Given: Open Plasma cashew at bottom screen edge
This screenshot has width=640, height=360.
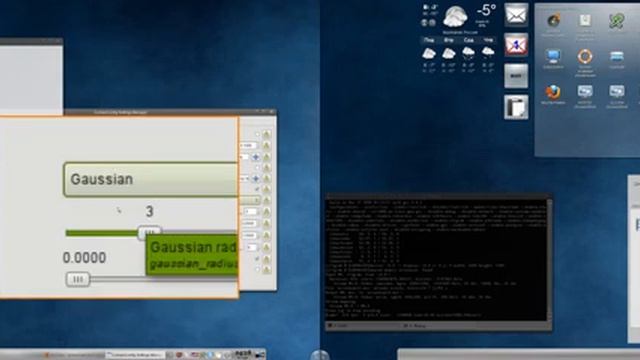Looking at the screenshot, I should (x=320, y=355).
